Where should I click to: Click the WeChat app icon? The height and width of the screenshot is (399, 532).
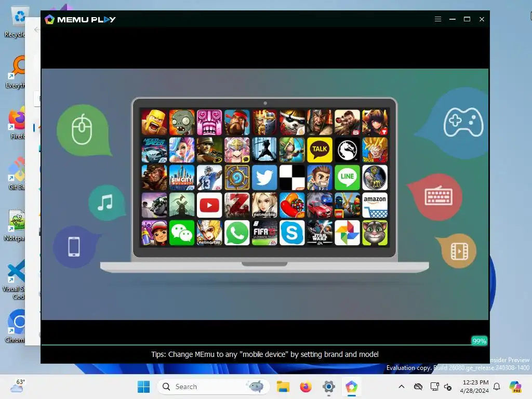tap(182, 233)
